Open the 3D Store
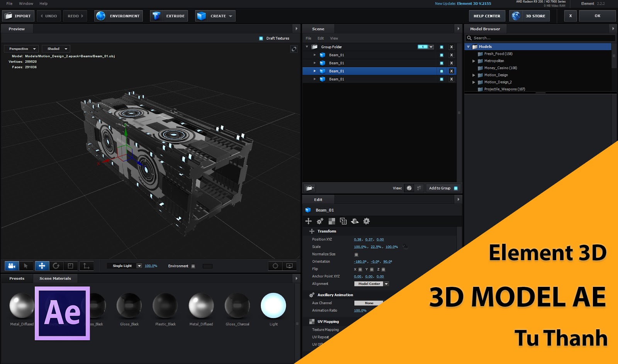 pos(529,16)
